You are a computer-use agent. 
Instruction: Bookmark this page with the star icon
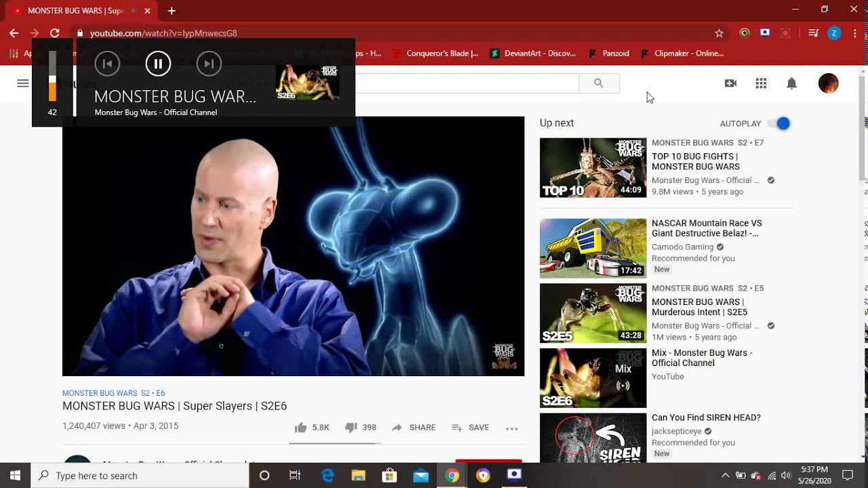click(719, 33)
